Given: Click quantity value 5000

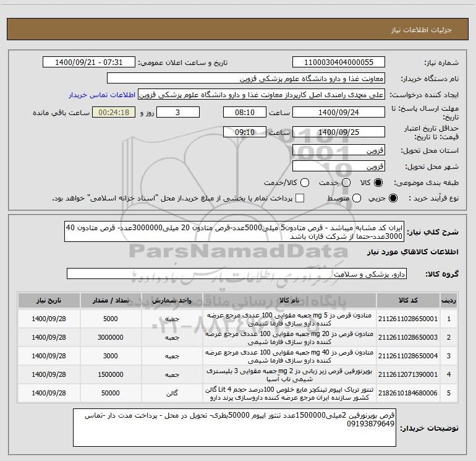Looking at the screenshot, I should pos(111,319).
